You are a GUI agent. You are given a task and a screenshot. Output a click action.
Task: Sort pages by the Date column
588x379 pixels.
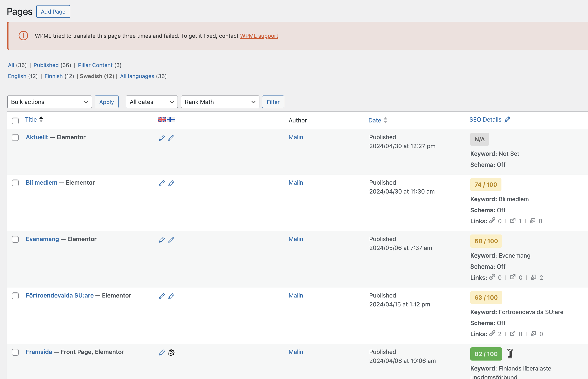coord(374,120)
